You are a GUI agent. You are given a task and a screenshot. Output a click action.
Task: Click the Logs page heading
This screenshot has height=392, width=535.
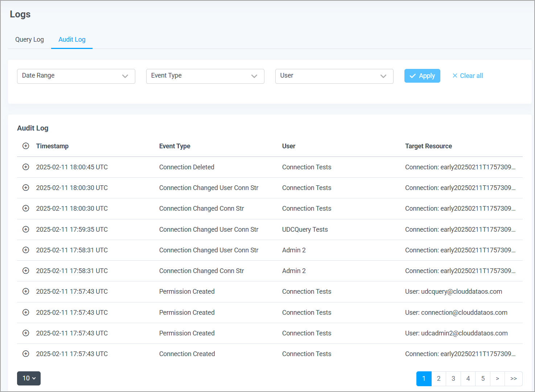coord(20,15)
